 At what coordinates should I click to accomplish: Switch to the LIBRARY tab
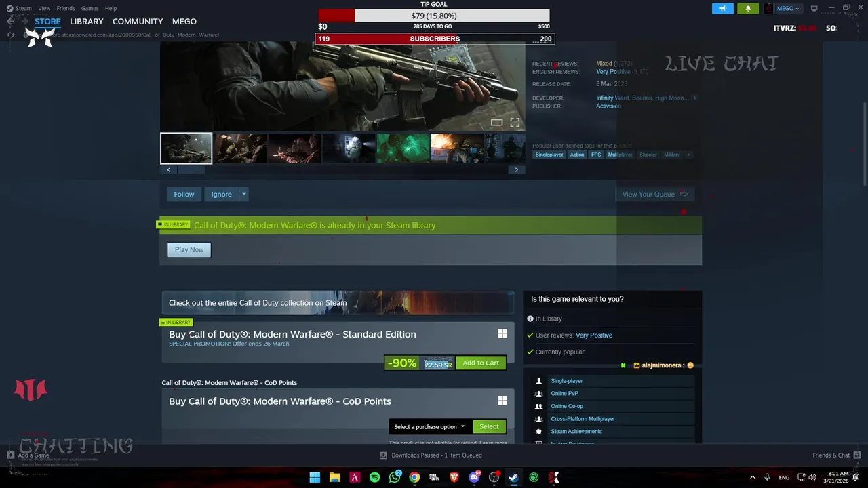pyautogui.click(x=87, y=22)
